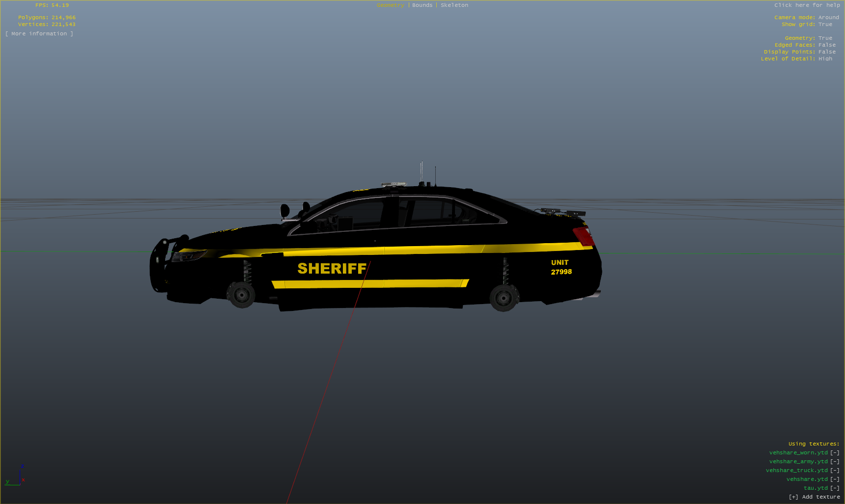Remove vehshare_army.ytd using the [-] icon
This screenshot has width=845, height=504.
click(x=835, y=462)
